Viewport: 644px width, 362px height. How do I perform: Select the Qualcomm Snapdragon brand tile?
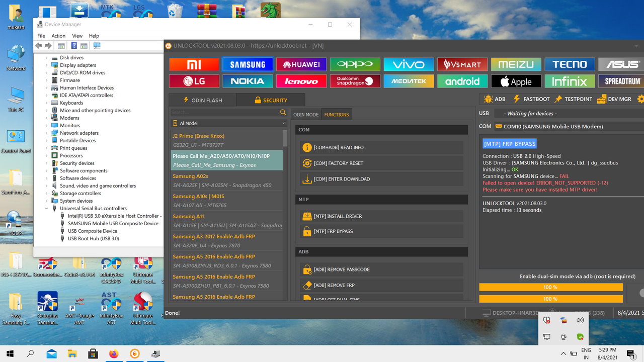pos(355,80)
